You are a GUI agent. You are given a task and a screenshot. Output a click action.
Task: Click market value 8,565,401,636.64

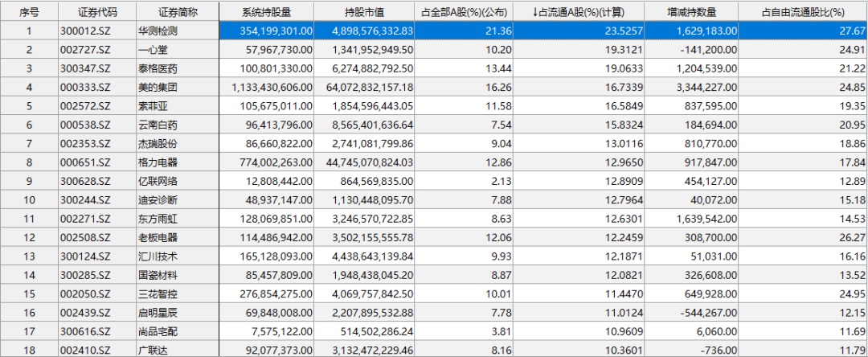click(365, 125)
